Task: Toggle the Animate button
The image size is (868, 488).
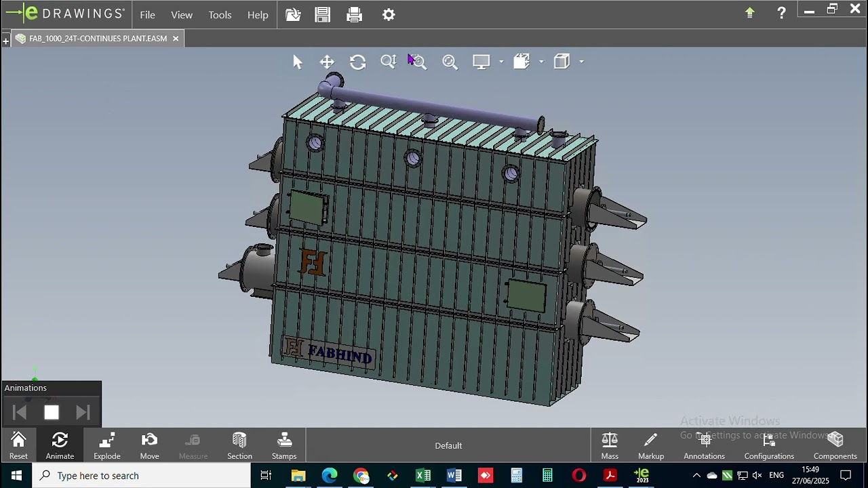Action: click(60, 445)
